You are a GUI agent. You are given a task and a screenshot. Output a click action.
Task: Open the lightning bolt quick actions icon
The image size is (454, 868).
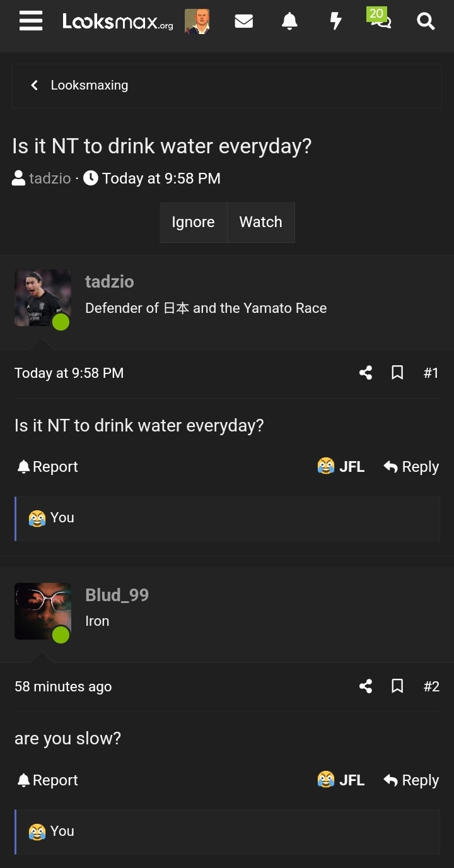(335, 21)
